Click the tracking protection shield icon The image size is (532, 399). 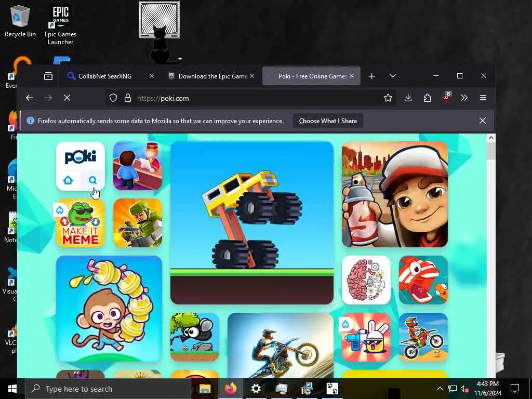(113, 98)
